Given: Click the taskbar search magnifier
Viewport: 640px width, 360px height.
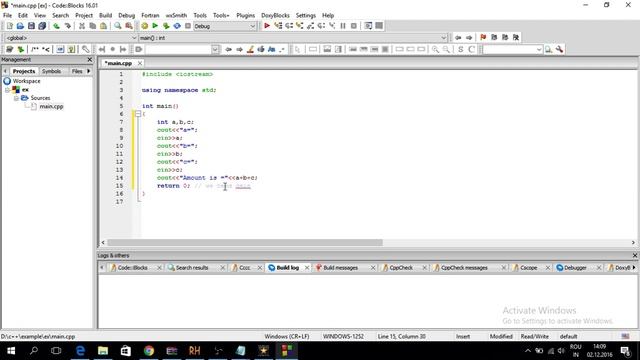Looking at the screenshot, I should [x=34, y=351].
